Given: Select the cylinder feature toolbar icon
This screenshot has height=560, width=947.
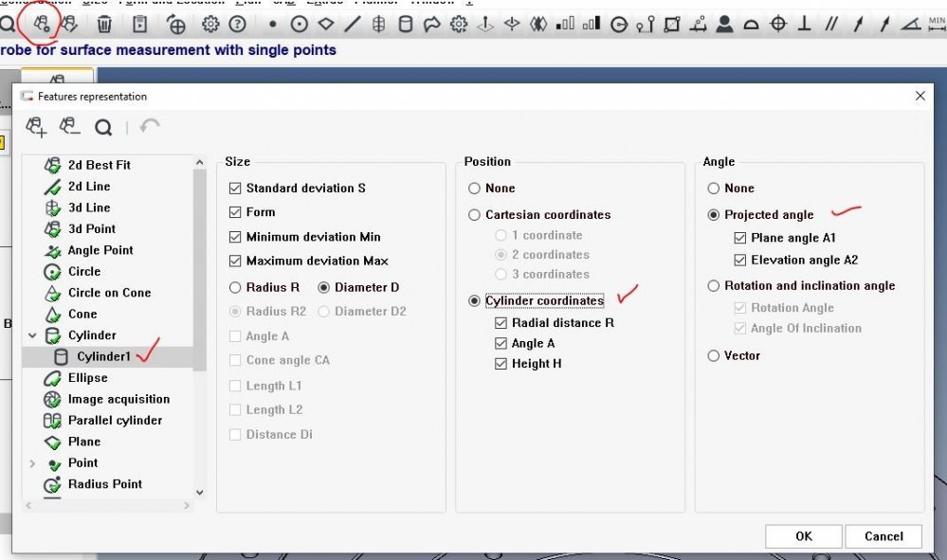Looking at the screenshot, I should (x=406, y=26).
